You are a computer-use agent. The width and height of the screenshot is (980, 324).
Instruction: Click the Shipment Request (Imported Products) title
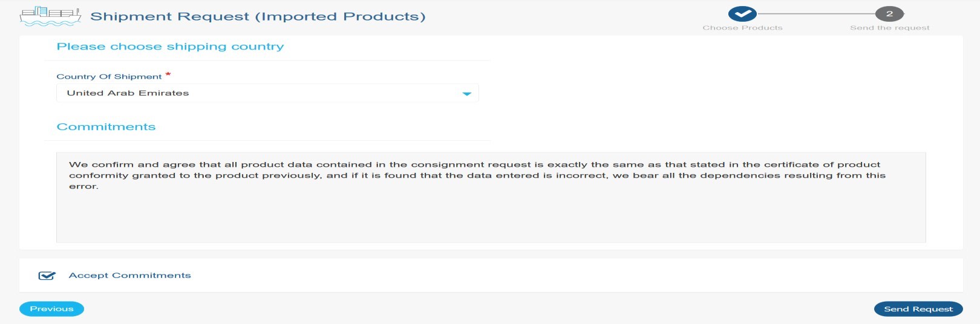(x=258, y=16)
